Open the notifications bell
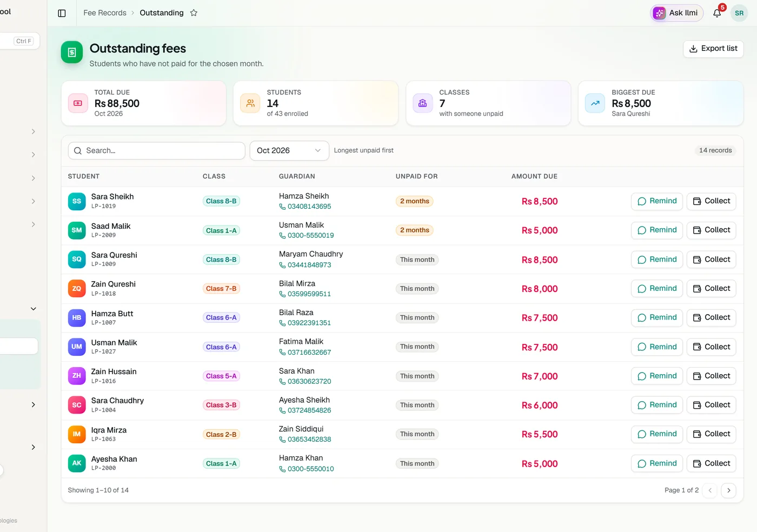The height and width of the screenshot is (532, 757). [717, 13]
